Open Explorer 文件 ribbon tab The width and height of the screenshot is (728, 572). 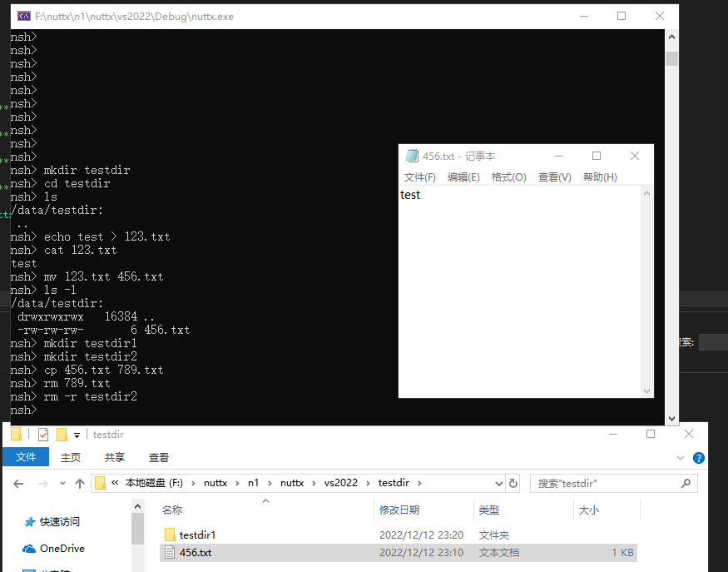tap(26, 457)
